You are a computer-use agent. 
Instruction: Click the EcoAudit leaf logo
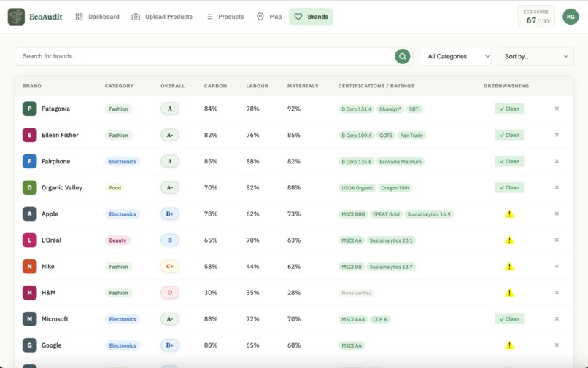coord(16,17)
